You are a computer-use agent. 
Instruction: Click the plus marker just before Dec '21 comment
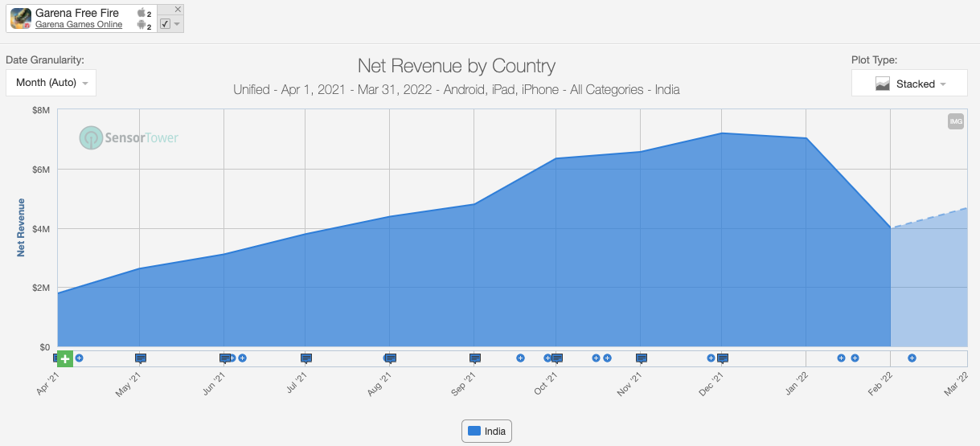pyautogui.click(x=711, y=358)
